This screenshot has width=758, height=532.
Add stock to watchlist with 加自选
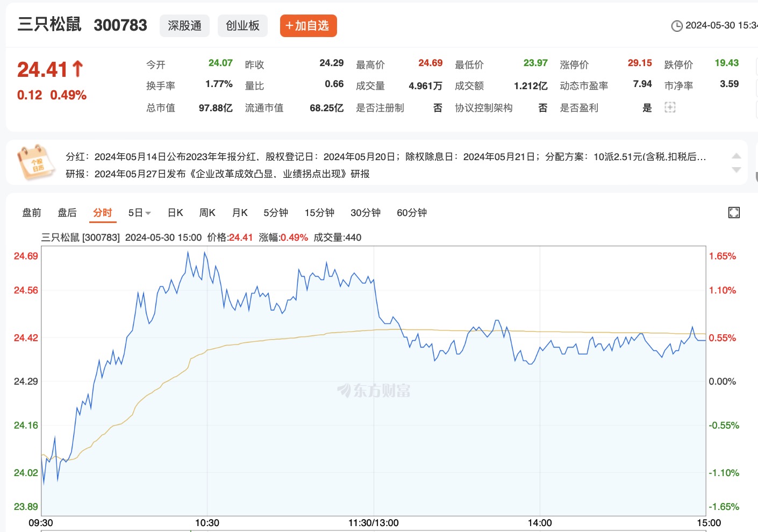(x=308, y=26)
